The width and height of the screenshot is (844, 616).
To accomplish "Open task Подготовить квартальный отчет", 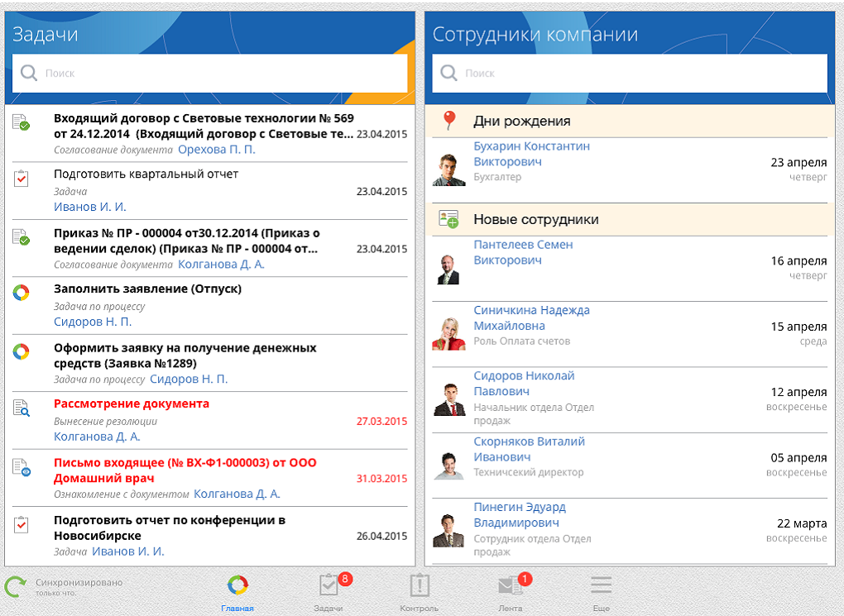I will pyautogui.click(x=210, y=191).
